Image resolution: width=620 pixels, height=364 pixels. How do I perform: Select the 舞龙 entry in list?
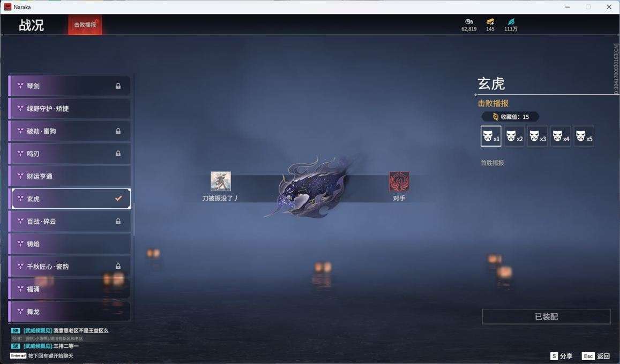click(x=70, y=312)
